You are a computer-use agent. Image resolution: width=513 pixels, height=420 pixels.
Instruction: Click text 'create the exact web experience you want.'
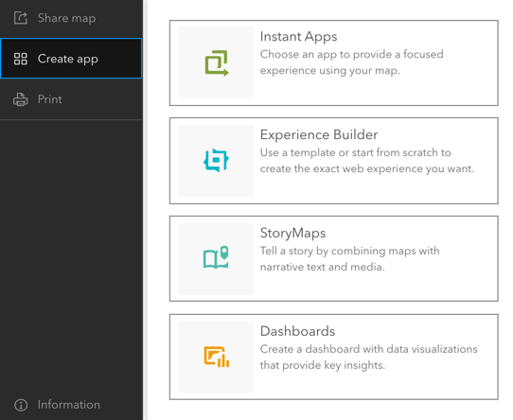pos(366,168)
